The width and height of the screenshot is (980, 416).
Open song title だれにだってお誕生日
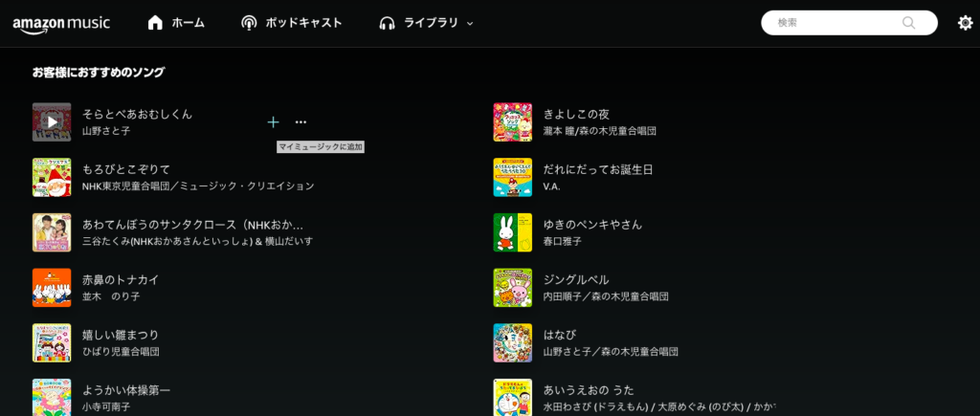coord(598,169)
